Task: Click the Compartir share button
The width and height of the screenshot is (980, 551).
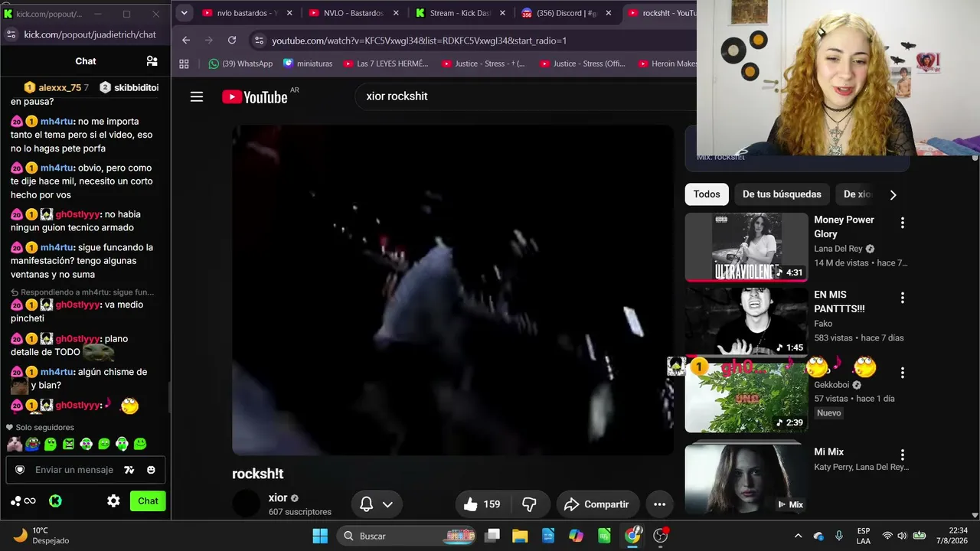Action: click(598, 504)
